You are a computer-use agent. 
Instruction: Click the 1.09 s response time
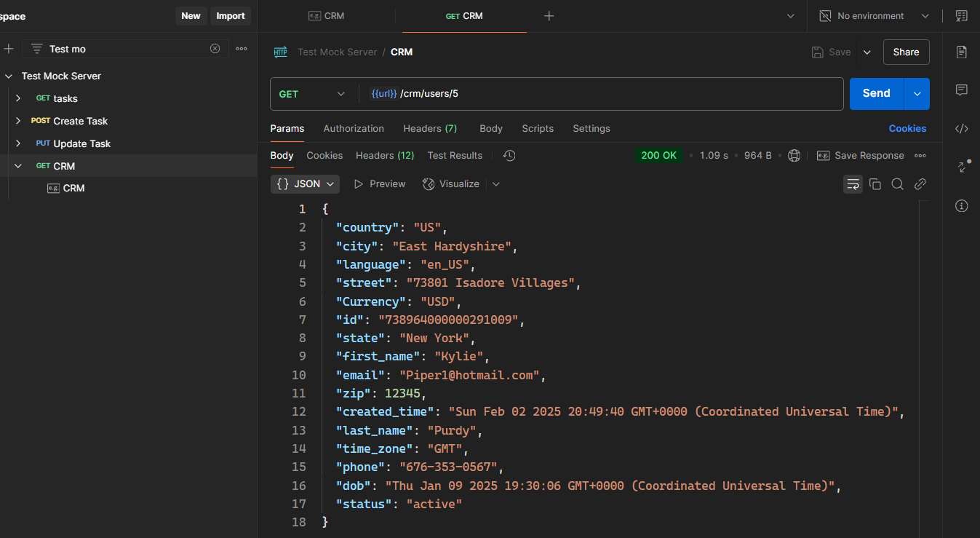click(714, 156)
